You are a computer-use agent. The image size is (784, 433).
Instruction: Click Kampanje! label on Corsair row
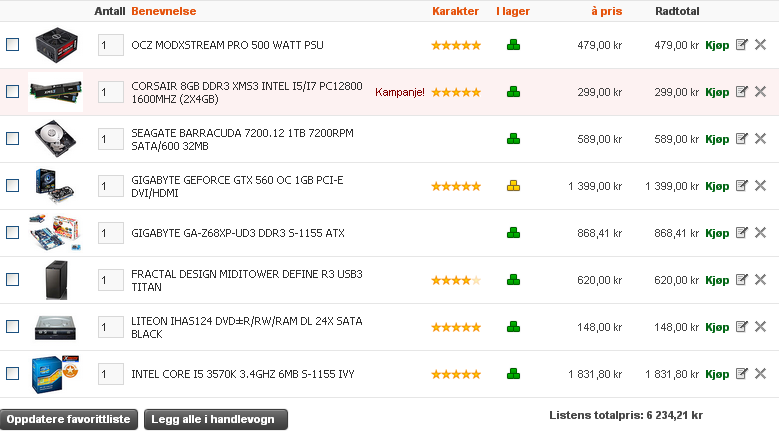coord(400,92)
